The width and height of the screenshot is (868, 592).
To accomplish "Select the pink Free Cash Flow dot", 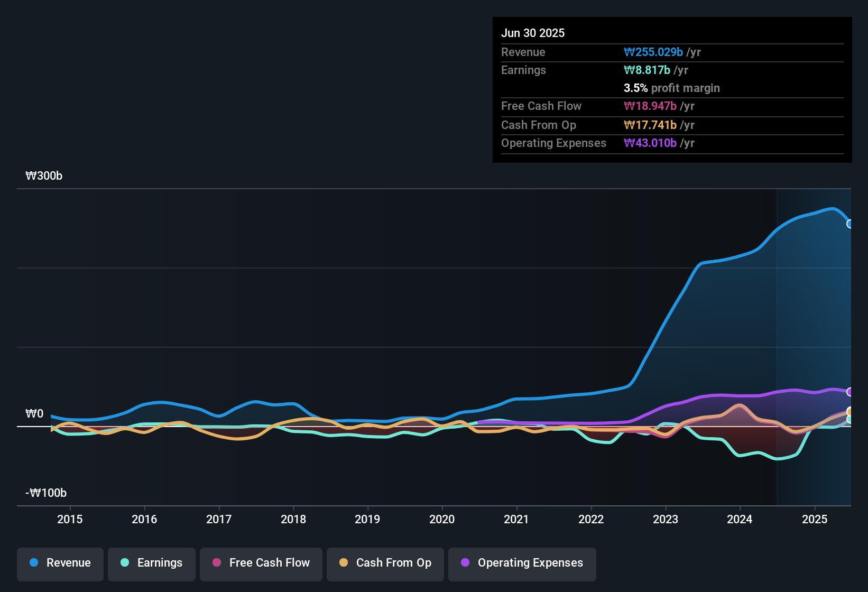I will (216, 563).
